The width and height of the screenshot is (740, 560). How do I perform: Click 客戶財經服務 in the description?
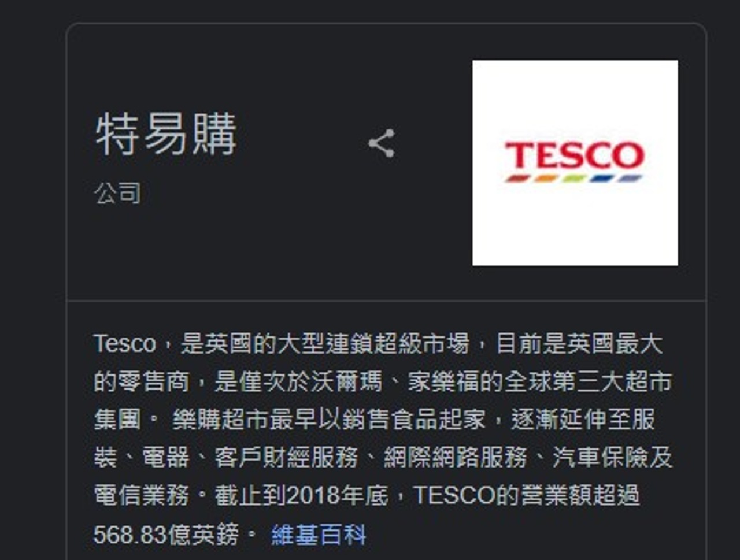pos(286,458)
